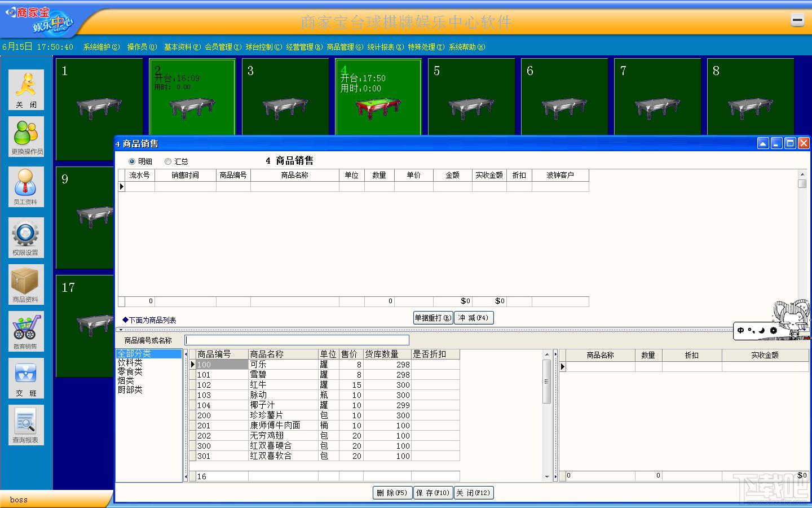The image size is (812, 508).
Task: Click the 单据重打 button
Action: pyautogui.click(x=433, y=318)
